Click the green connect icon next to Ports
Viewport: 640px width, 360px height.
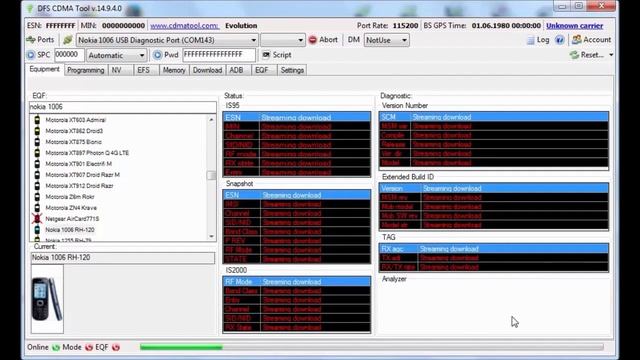coord(67,40)
